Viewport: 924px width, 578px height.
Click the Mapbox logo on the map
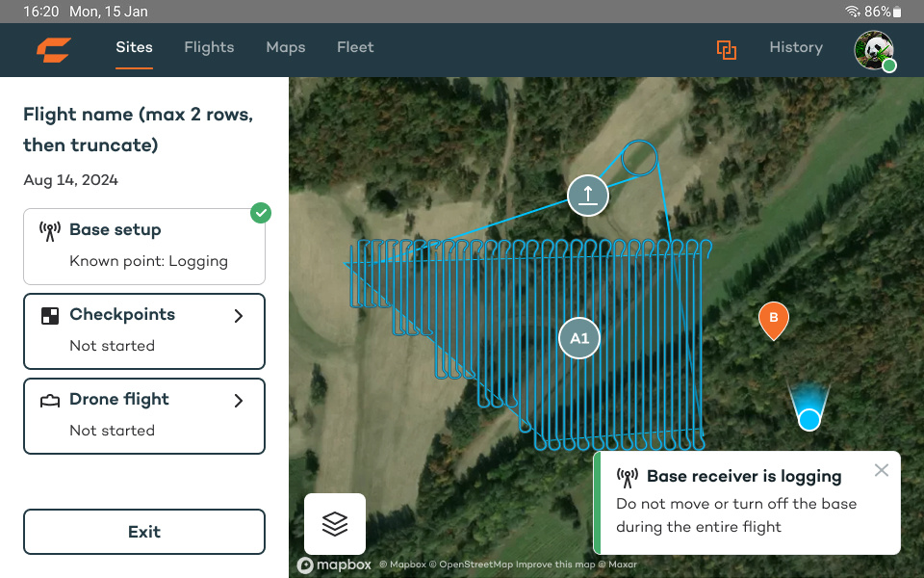[333, 565]
